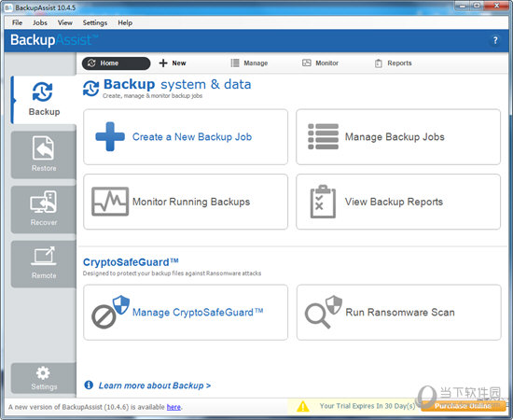Click the BackupAssist app icon in title bar
The image size is (513, 420).
click(x=8, y=7)
